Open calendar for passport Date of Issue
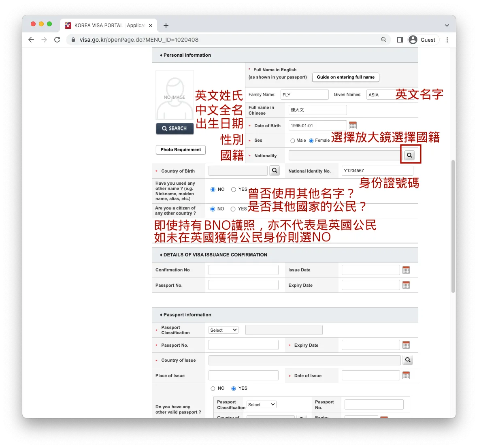Screen dimensions: 479x448 [406, 375]
